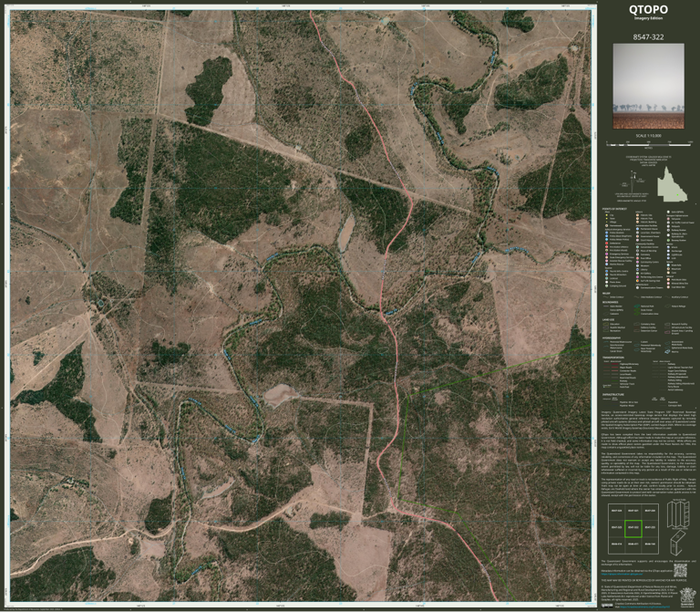
Task: Click the metres scale bar
Action: pos(649,144)
